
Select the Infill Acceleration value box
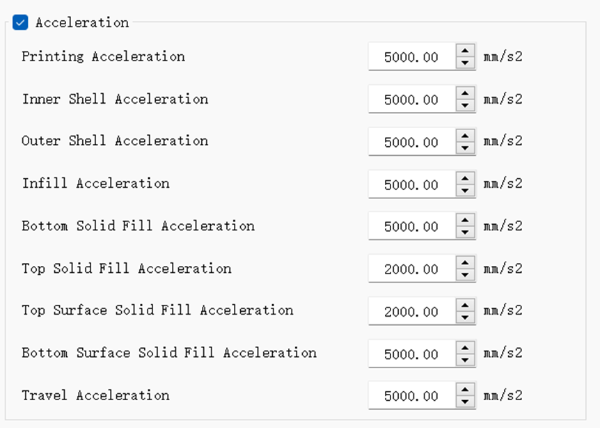[x=412, y=184]
